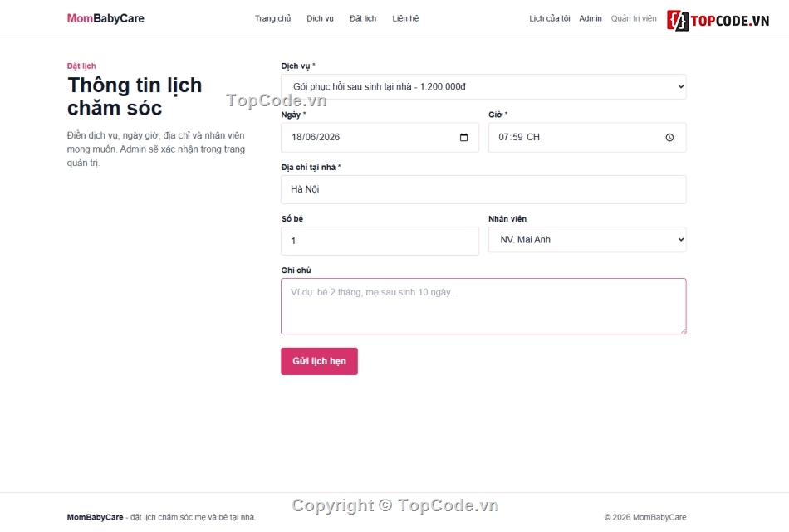Click the Số bé number input
The height and width of the screenshot is (532, 789).
[380, 241]
